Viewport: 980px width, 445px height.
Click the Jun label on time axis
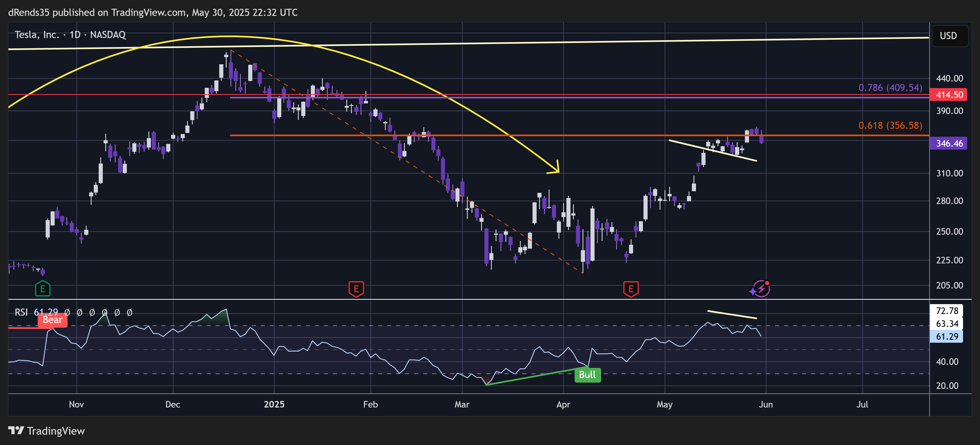click(x=766, y=404)
